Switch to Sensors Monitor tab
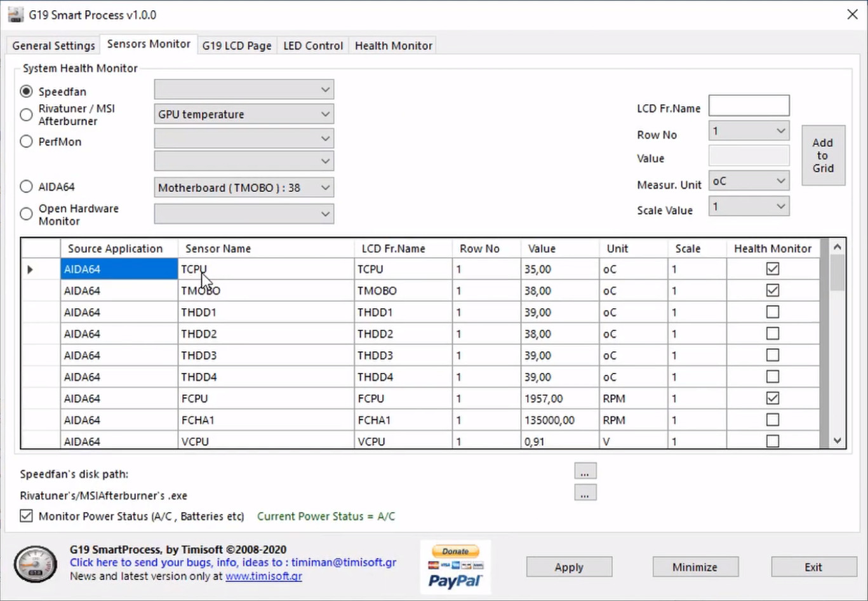Image resolution: width=868 pixels, height=601 pixels. point(149,44)
